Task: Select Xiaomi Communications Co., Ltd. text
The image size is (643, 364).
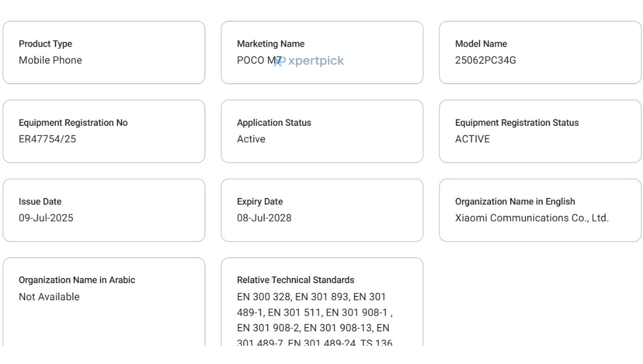Action: click(x=532, y=218)
